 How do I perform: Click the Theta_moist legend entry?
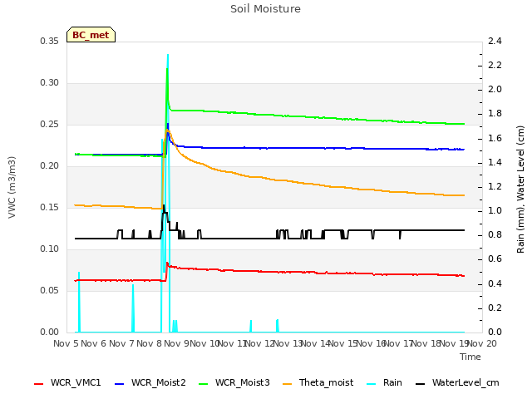pos(318,382)
